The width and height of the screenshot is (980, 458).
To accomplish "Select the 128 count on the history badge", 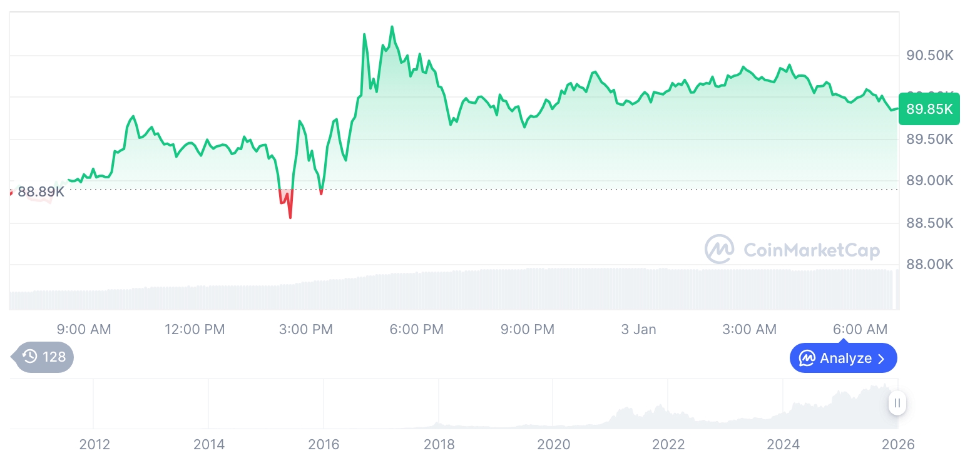I will pyautogui.click(x=54, y=357).
